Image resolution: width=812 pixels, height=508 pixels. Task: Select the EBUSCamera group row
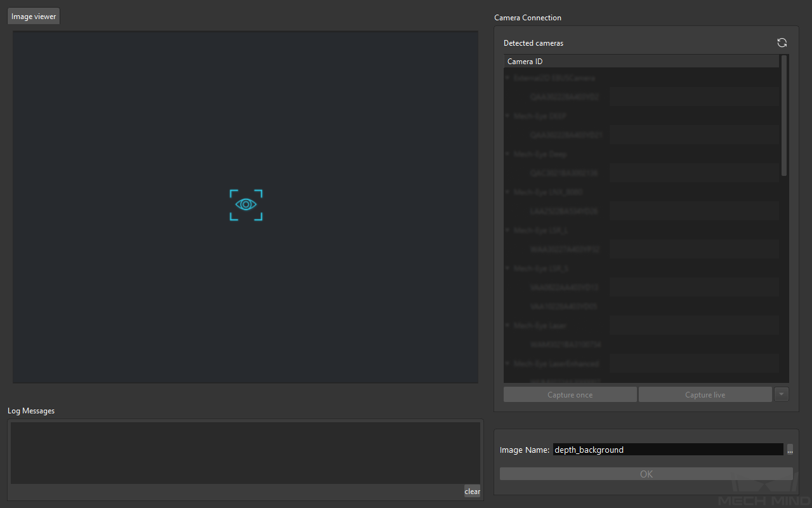(641, 77)
